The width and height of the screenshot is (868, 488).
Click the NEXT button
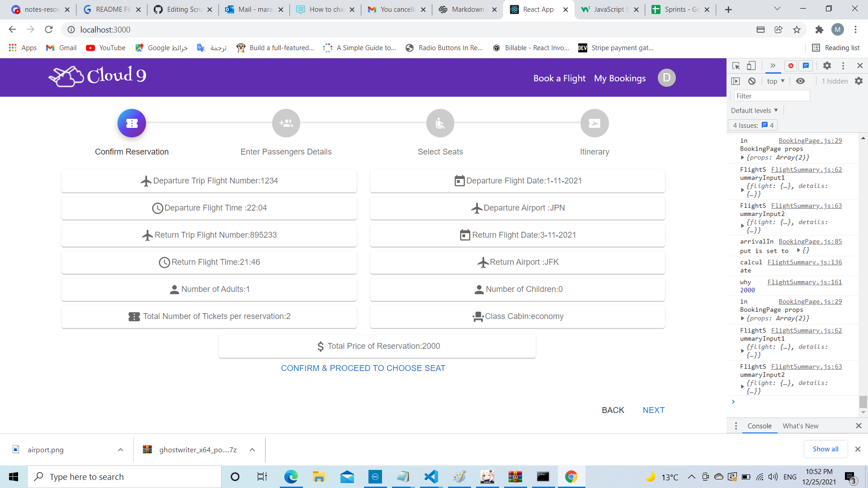[653, 410]
